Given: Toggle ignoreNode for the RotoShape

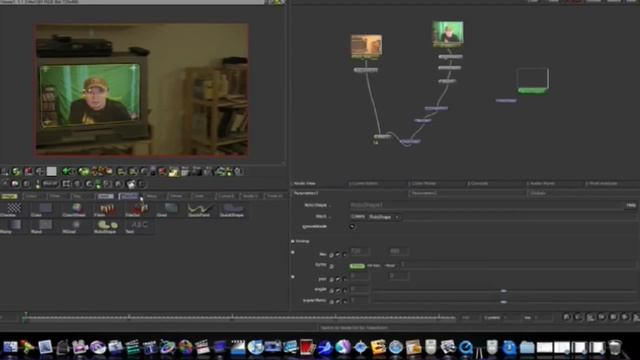Looking at the screenshot, I should 352,227.
